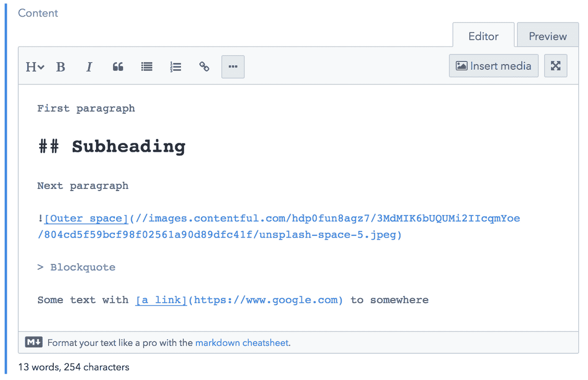Open the Heading dropdown in the toolbar

tap(35, 67)
